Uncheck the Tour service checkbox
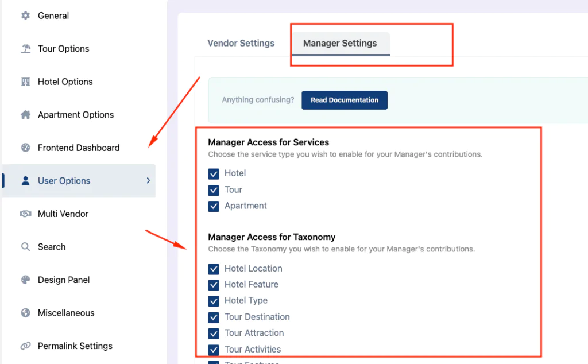 [214, 190]
